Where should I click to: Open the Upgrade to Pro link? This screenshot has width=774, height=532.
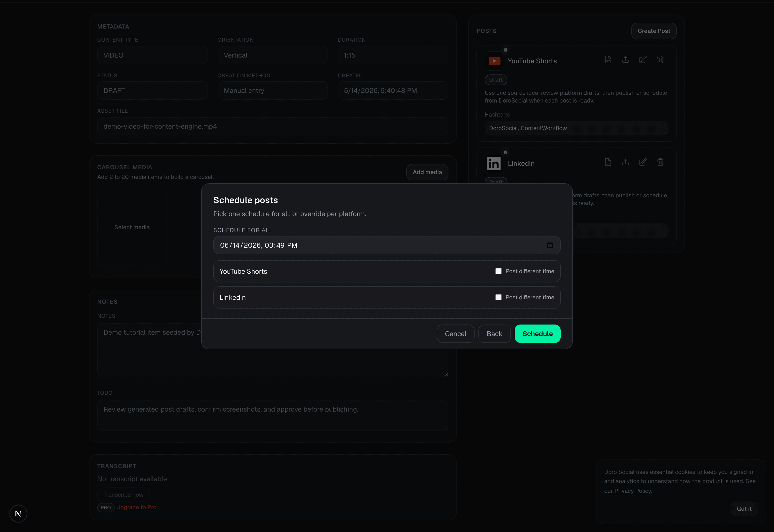[x=136, y=507]
